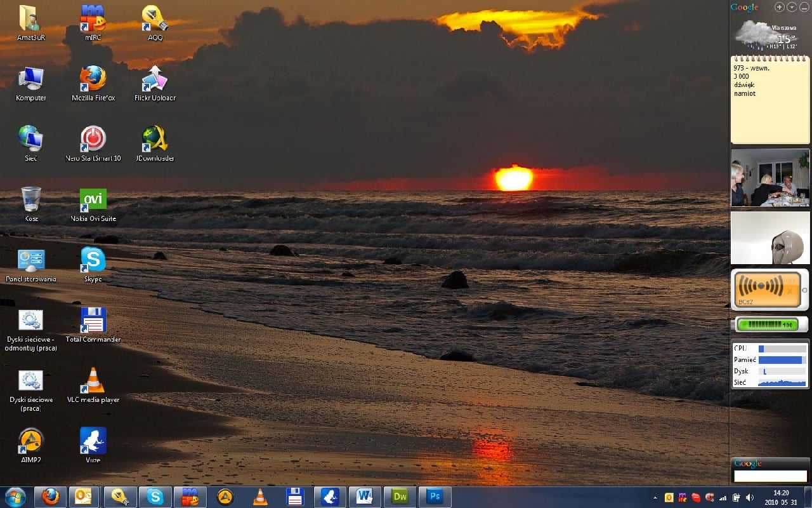Click the Google search input field gadget
The image size is (812, 508).
point(770,476)
